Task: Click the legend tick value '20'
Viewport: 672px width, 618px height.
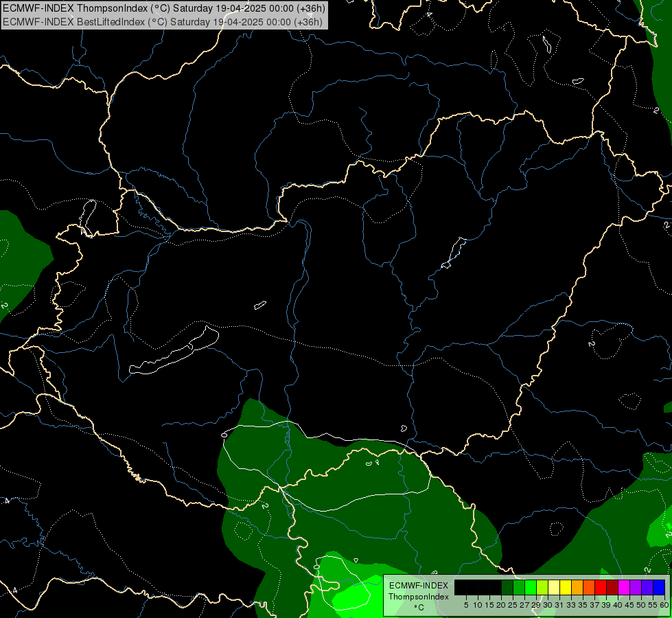Action: pyautogui.click(x=501, y=605)
